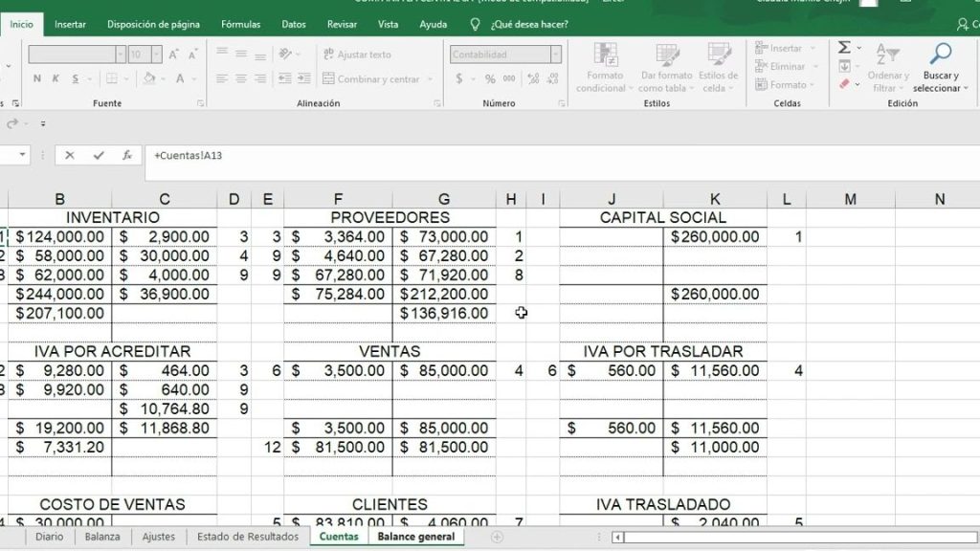Click the AutoSum sigma icon
The image size is (980, 551).
click(844, 48)
